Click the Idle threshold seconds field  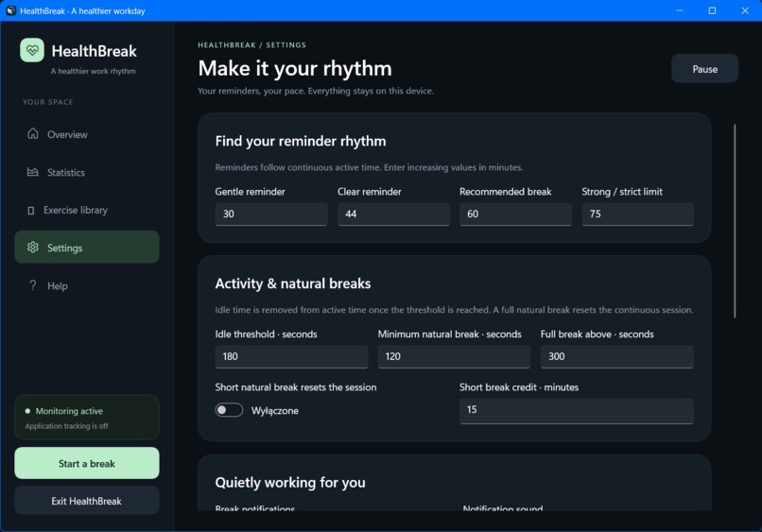(291, 356)
